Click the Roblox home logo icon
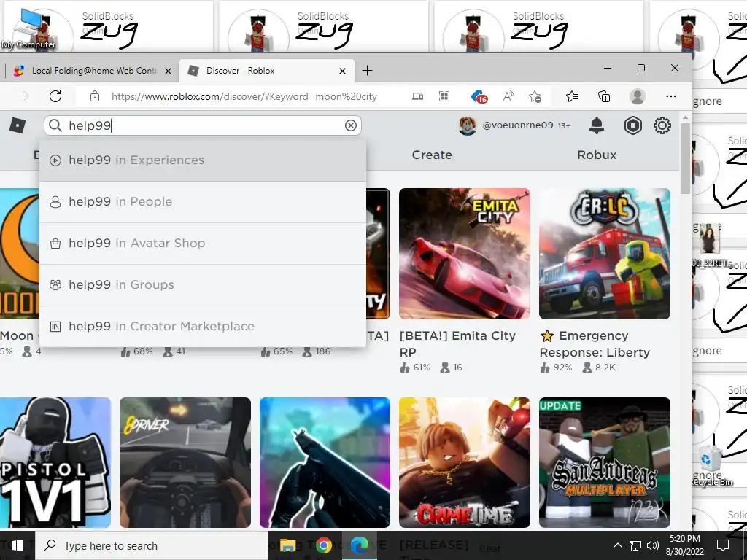The height and width of the screenshot is (560, 747). tap(18, 125)
